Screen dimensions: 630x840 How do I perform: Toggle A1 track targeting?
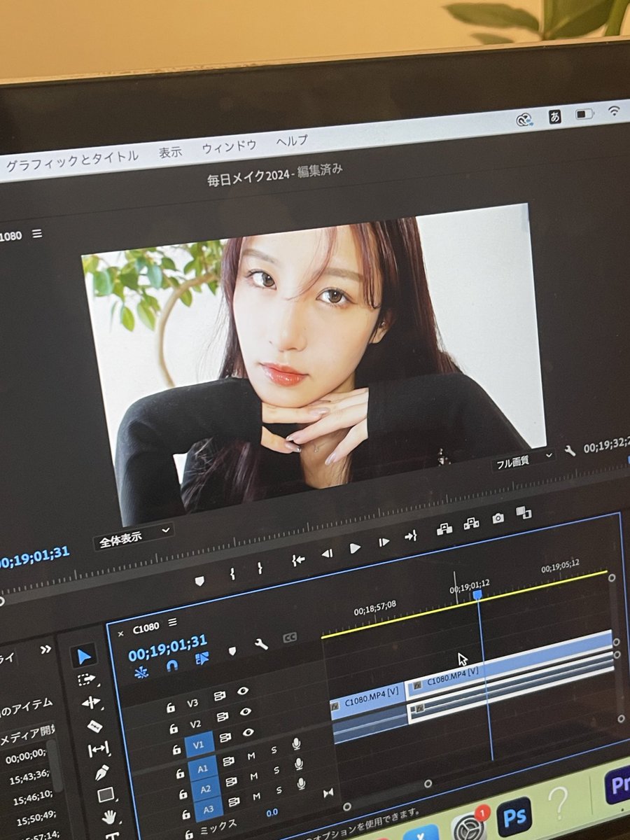tap(202, 768)
